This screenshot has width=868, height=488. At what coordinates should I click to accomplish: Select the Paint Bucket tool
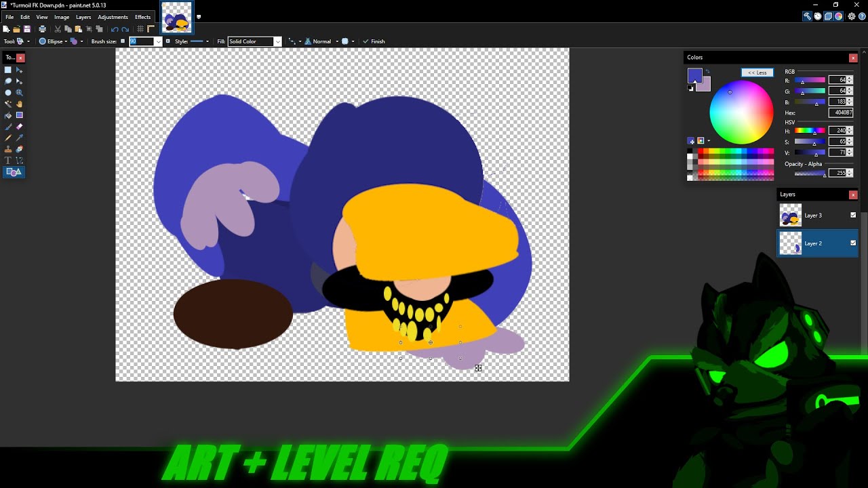tap(8, 115)
